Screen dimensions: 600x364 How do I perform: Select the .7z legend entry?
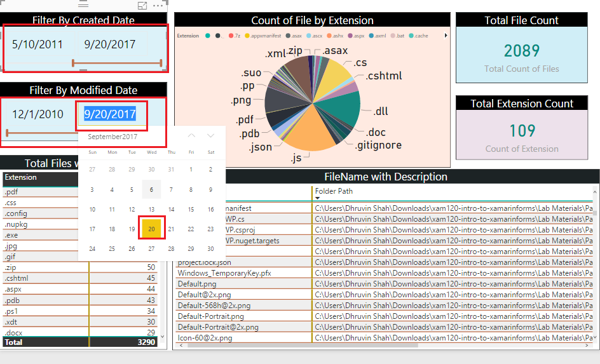tap(235, 36)
